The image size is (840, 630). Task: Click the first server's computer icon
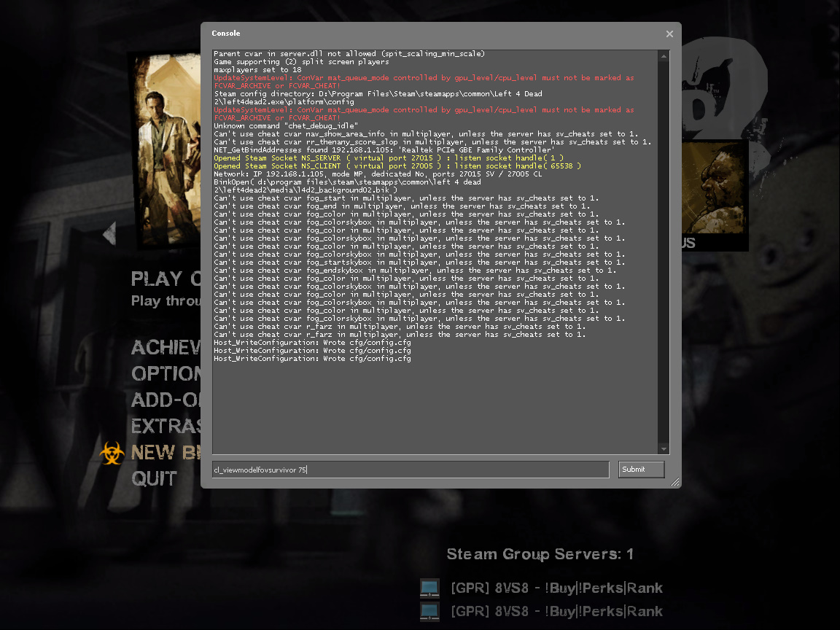point(429,588)
